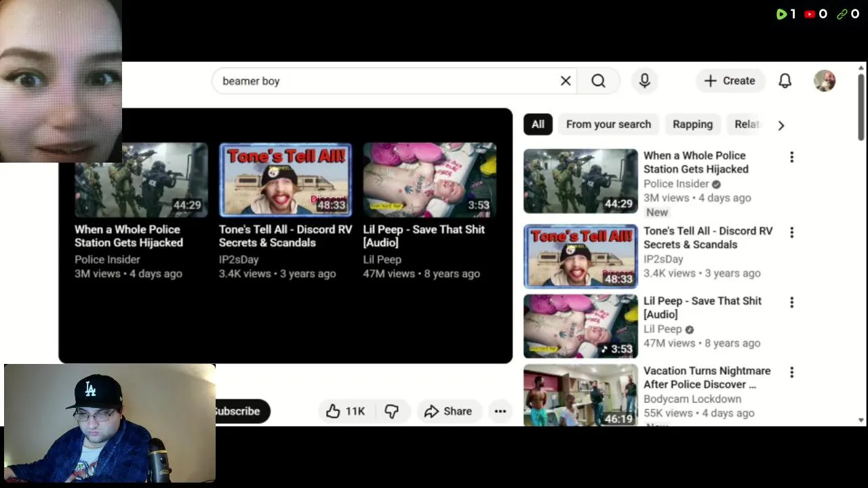Open options menu for Vacation Turns Nightmare video
The image size is (868, 488).
coord(791,372)
